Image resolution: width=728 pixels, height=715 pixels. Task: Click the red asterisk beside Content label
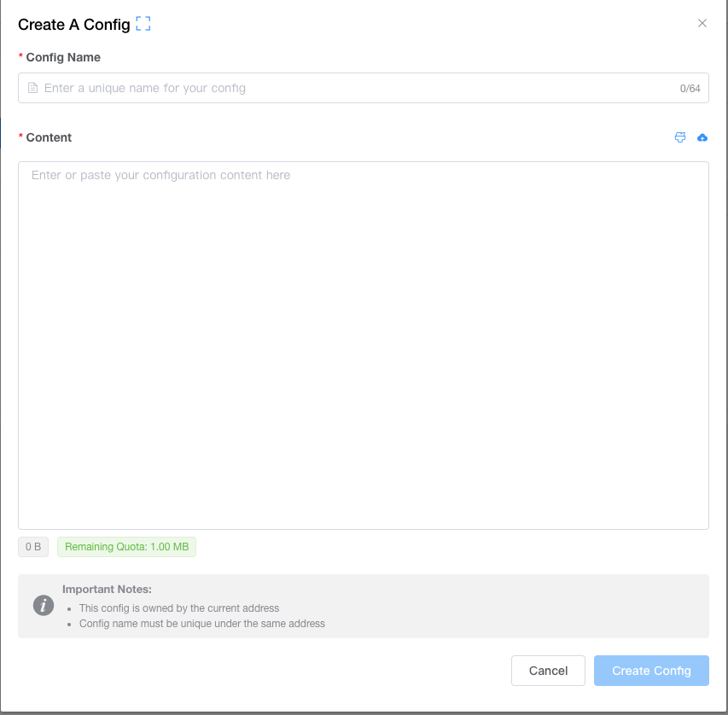coord(20,136)
